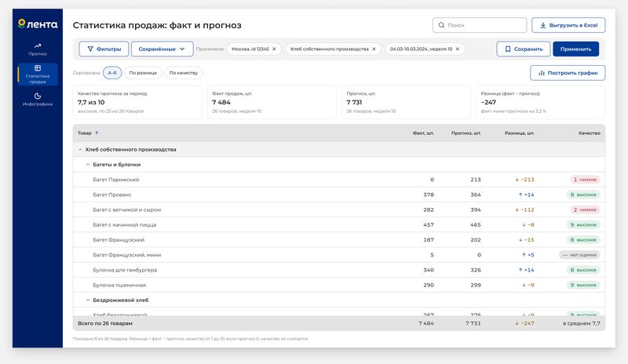This screenshot has height=364, width=628.
Task: Click the Качество прогноза за период card
Action: [137, 102]
